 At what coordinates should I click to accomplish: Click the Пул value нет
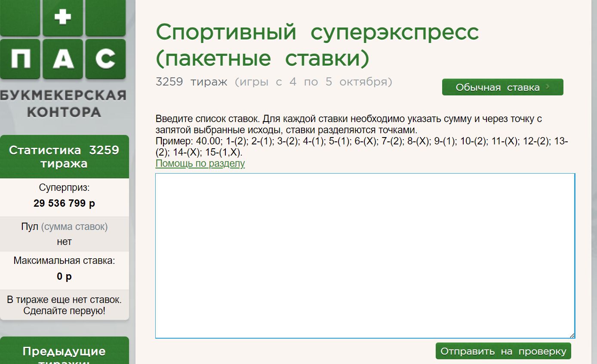64,242
